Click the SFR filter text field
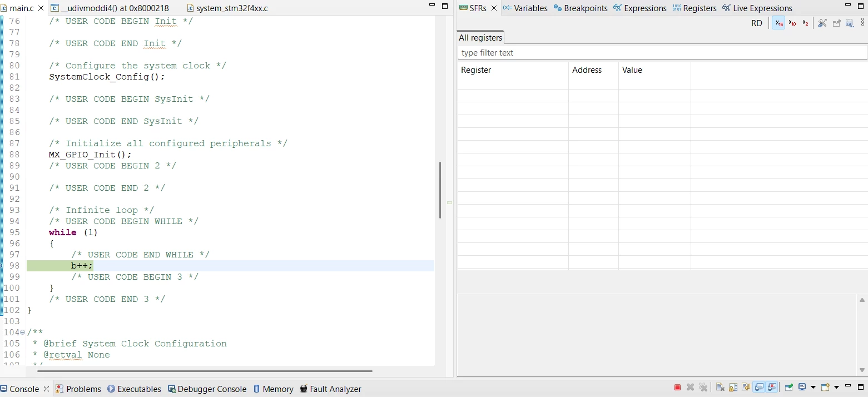Screen dimensions: 868x397 [x=662, y=52]
